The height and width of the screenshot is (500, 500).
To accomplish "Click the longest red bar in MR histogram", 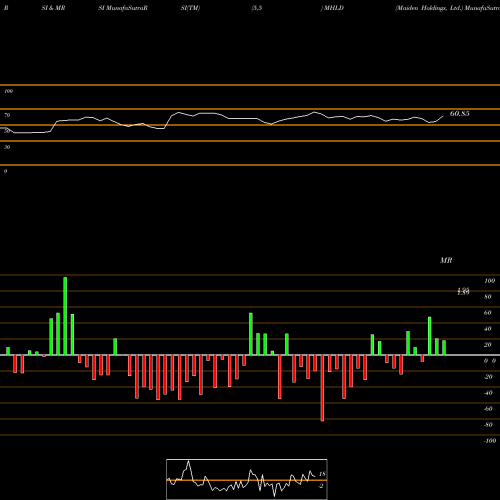I will [x=322, y=388].
